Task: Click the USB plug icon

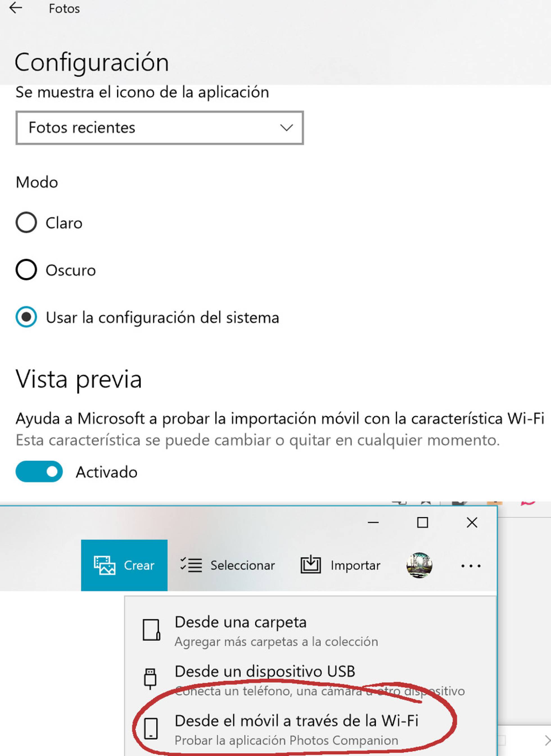Action: [150, 679]
